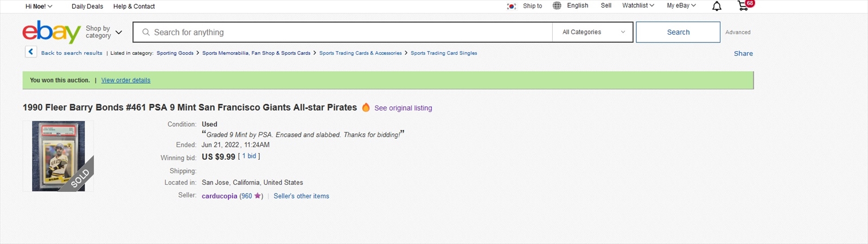
Task: Open Daily Deals
Action: point(87,7)
